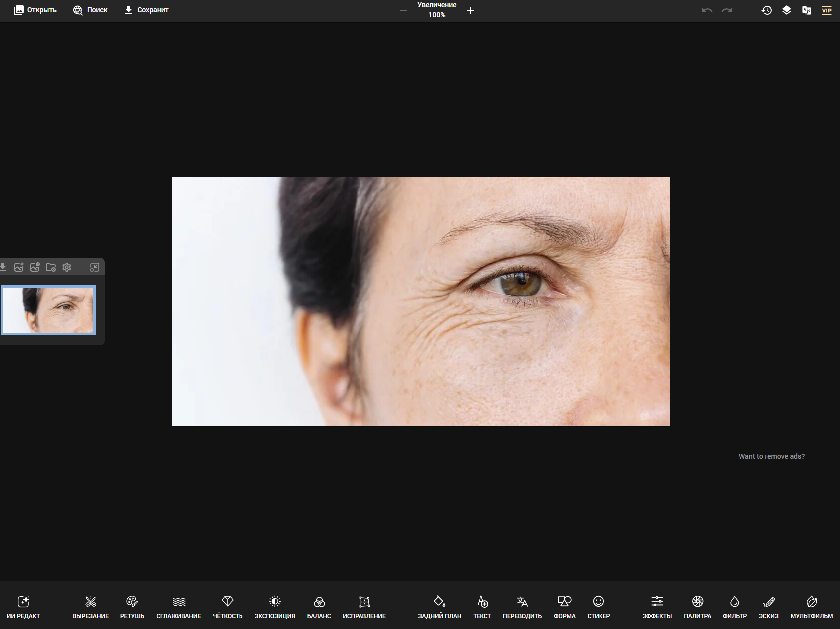Open the ЗАДНИЙ ПЛАН background tool
The image size is (840, 629).
(440, 607)
